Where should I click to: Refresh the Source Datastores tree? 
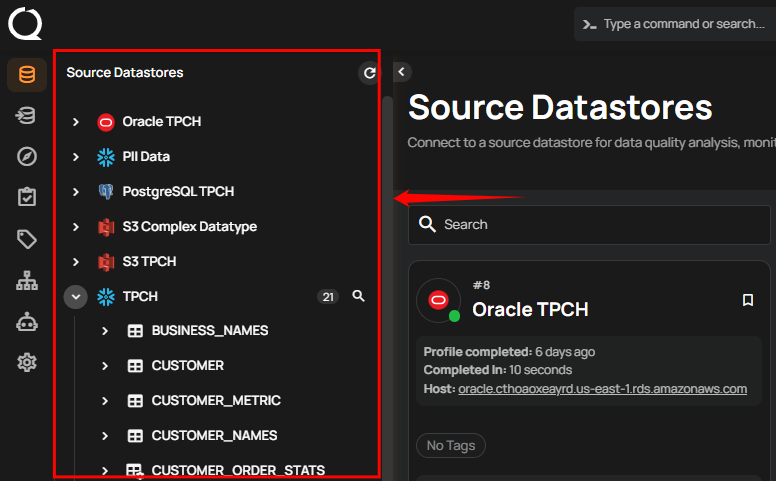(x=369, y=73)
